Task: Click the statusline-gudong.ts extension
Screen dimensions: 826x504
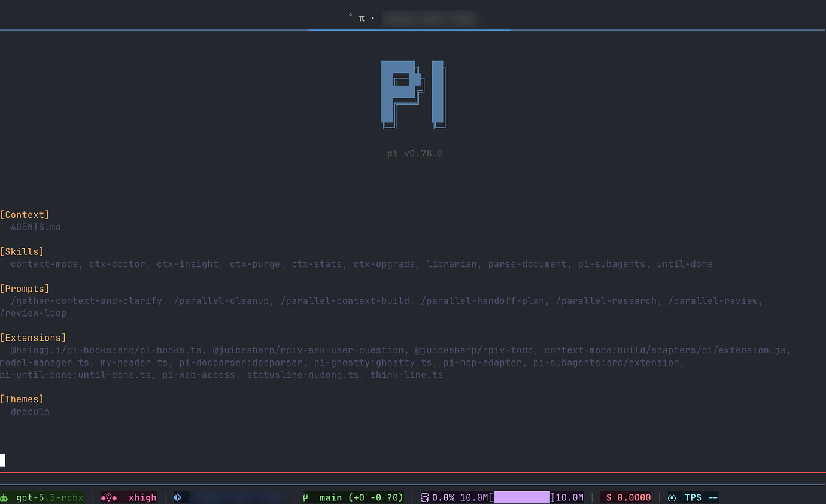Action: (x=302, y=375)
